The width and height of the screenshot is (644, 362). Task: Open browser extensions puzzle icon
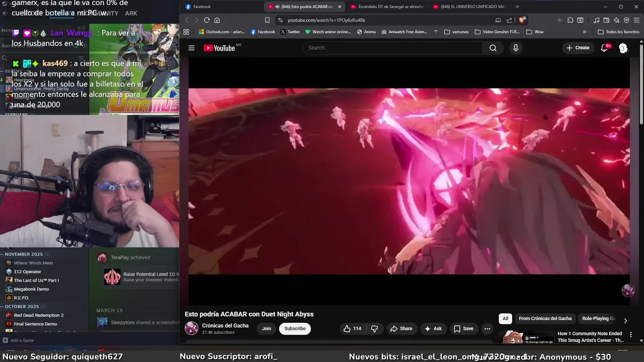click(570, 20)
